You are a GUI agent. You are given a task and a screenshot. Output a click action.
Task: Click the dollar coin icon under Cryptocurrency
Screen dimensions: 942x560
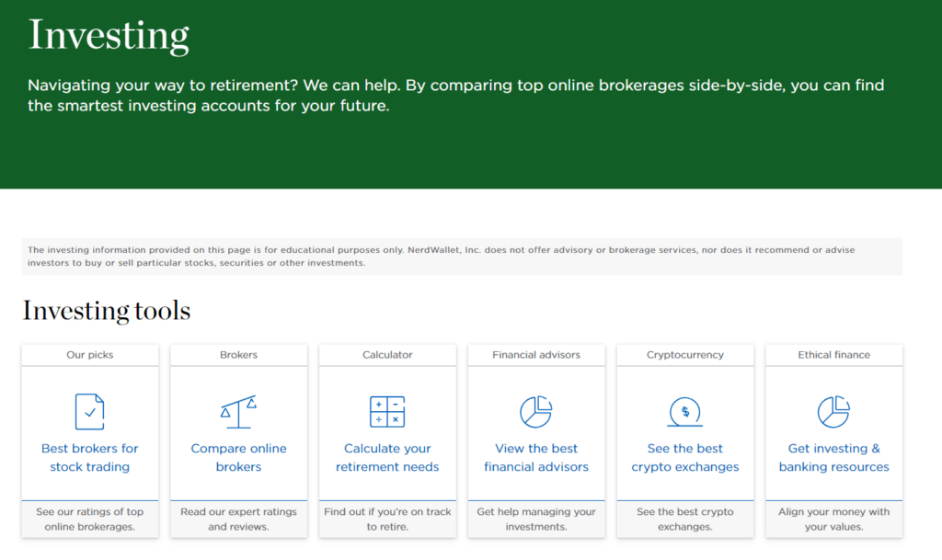click(685, 411)
